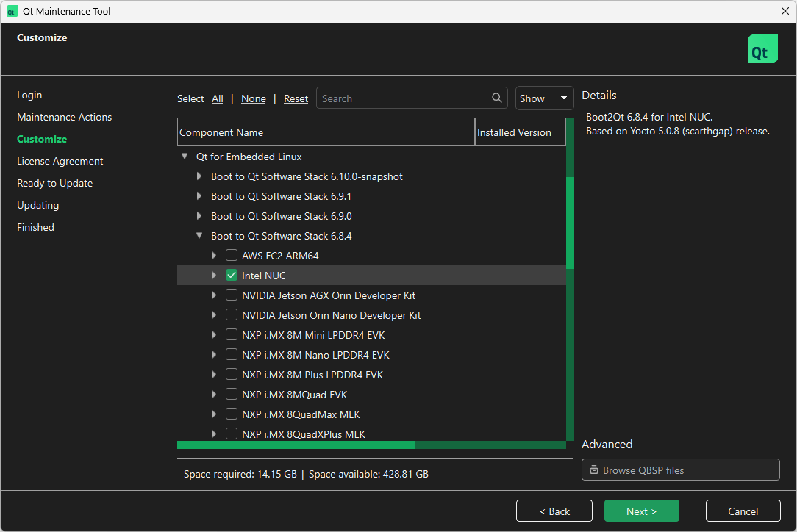The height and width of the screenshot is (532, 797).
Task: Click the Select None link
Action: [x=254, y=98]
